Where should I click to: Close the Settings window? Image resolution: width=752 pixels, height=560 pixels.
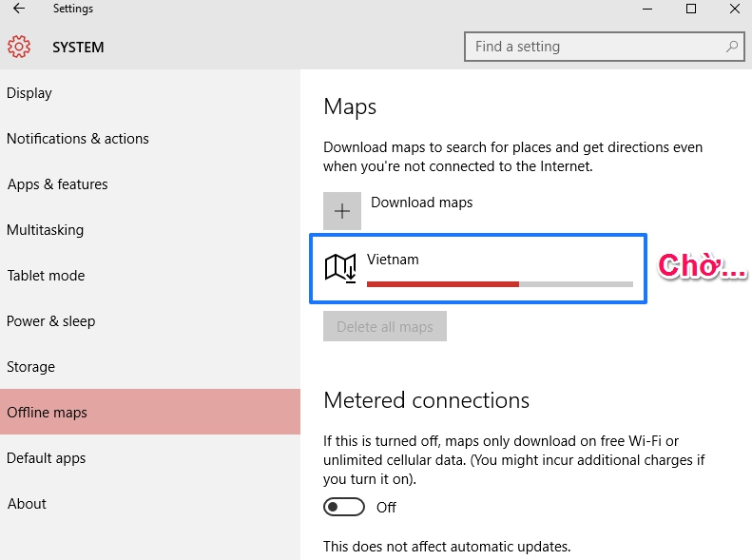click(737, 10)
